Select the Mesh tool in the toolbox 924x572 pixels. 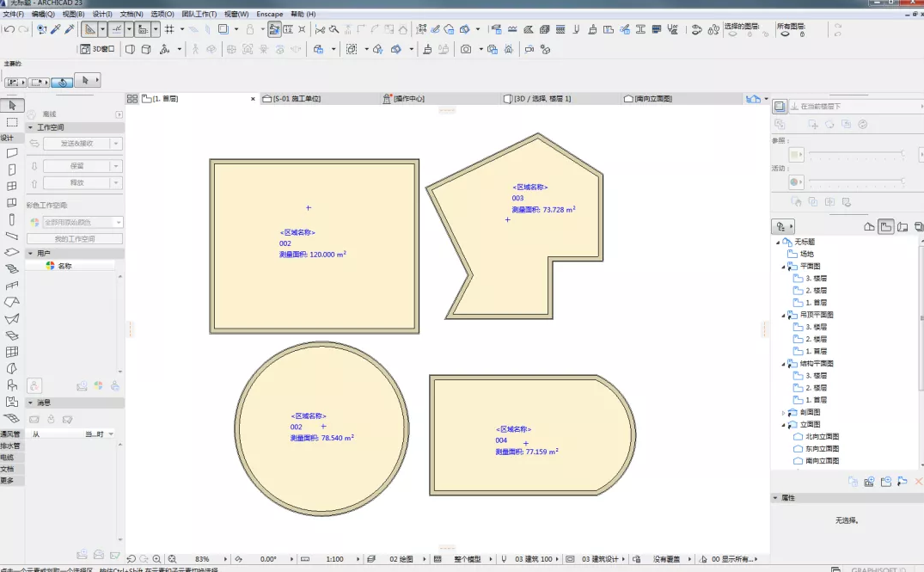pyautogui.click(x=12, y=418)
